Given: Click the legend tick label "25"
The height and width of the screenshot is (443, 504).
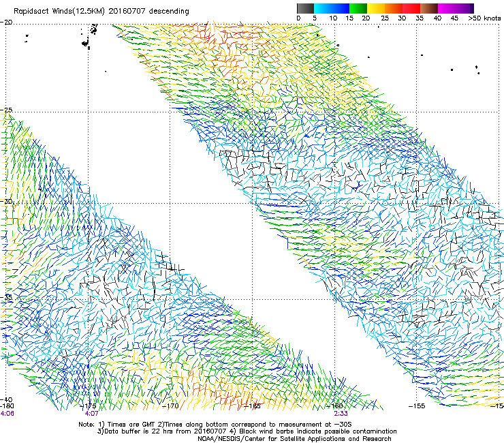Looking at the screenshot, I should click(385, 18).
